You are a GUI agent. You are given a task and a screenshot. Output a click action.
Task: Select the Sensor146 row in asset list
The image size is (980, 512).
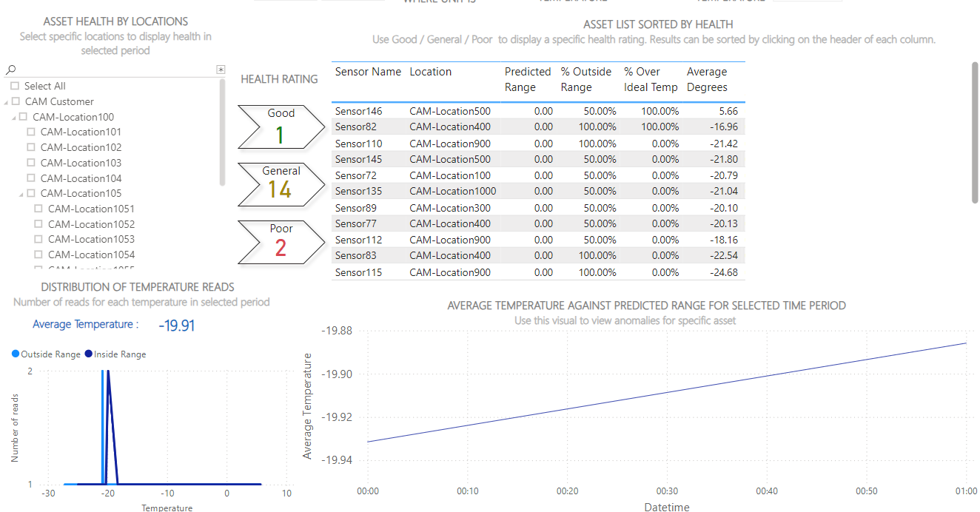(x=359, y=111)
